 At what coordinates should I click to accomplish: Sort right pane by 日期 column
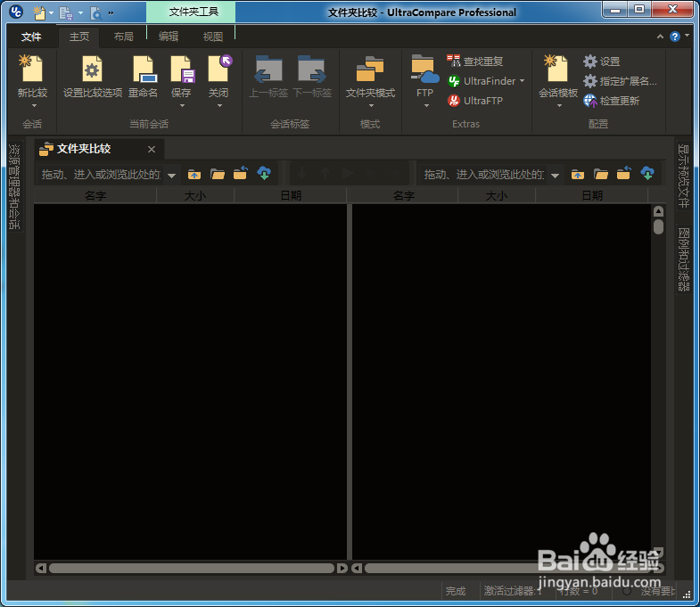[x=592, y=195]
